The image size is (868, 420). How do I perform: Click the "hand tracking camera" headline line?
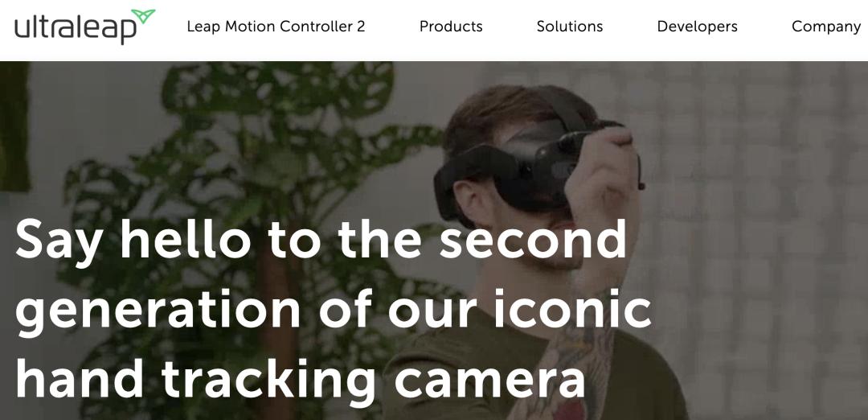click(300, 381)
